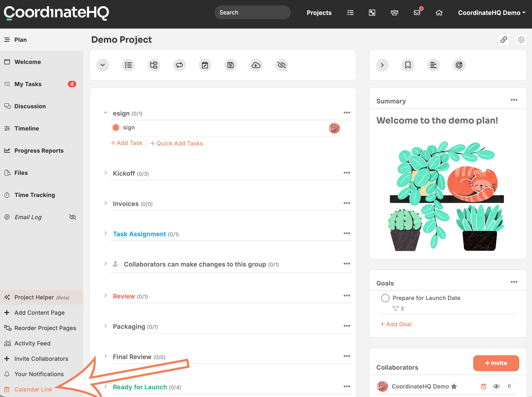Open the sign task assignee avatar
Viewport: 532px width, 397px height.
[334, 128]
